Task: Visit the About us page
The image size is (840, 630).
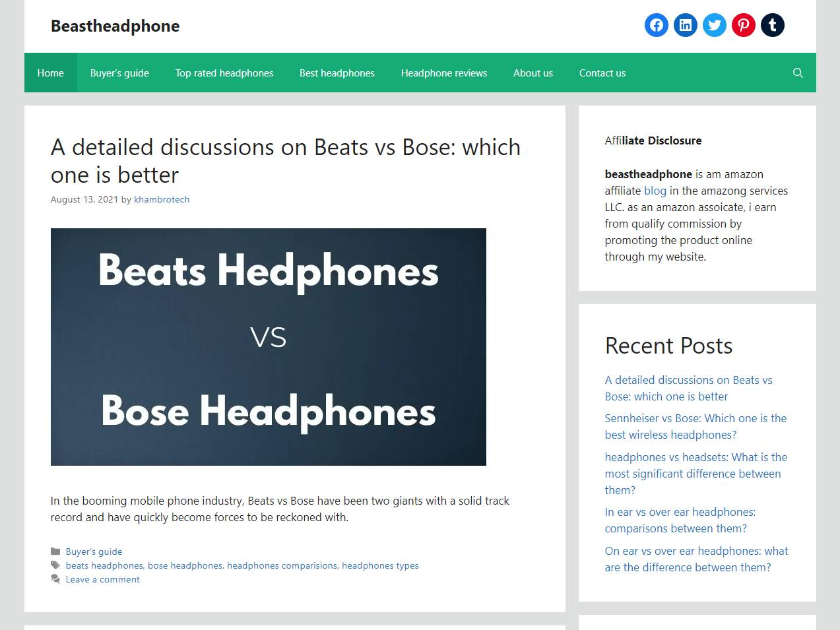Action: coord(533,73)
